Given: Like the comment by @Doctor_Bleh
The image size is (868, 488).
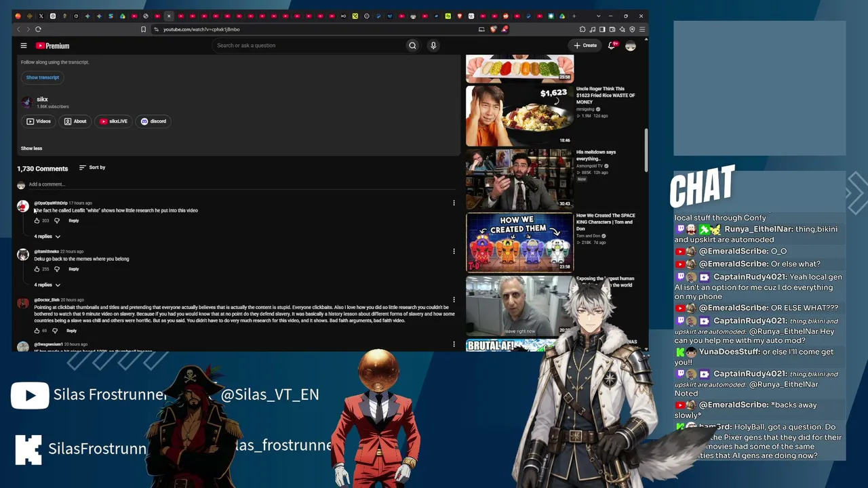Looking at the screenshot, I should coord(37,331).
